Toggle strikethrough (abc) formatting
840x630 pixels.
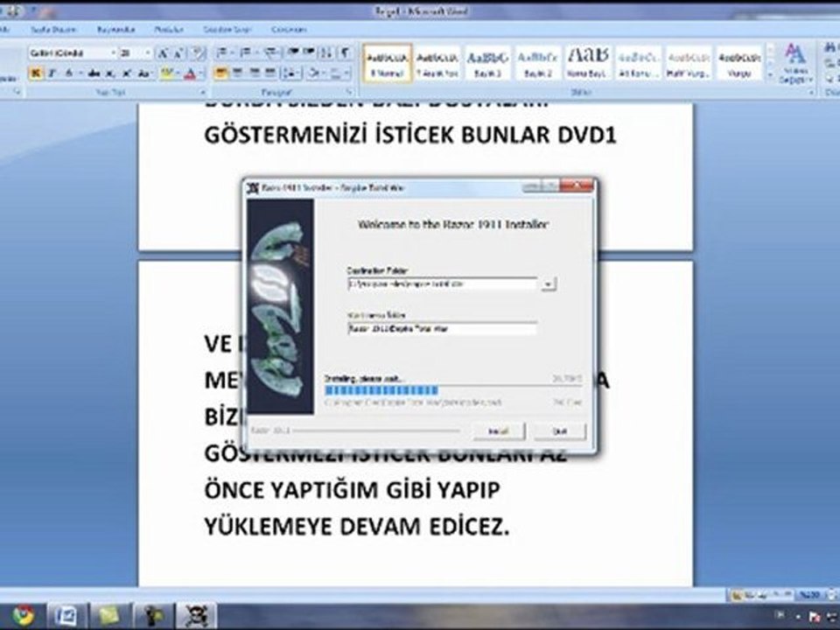(x=94, y=73)
